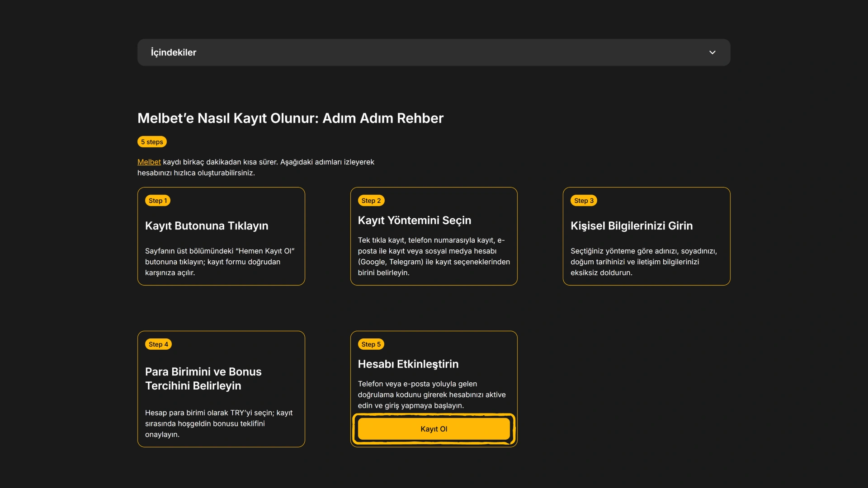
Task: Select the "5 steps" badge
Action: 152,142
